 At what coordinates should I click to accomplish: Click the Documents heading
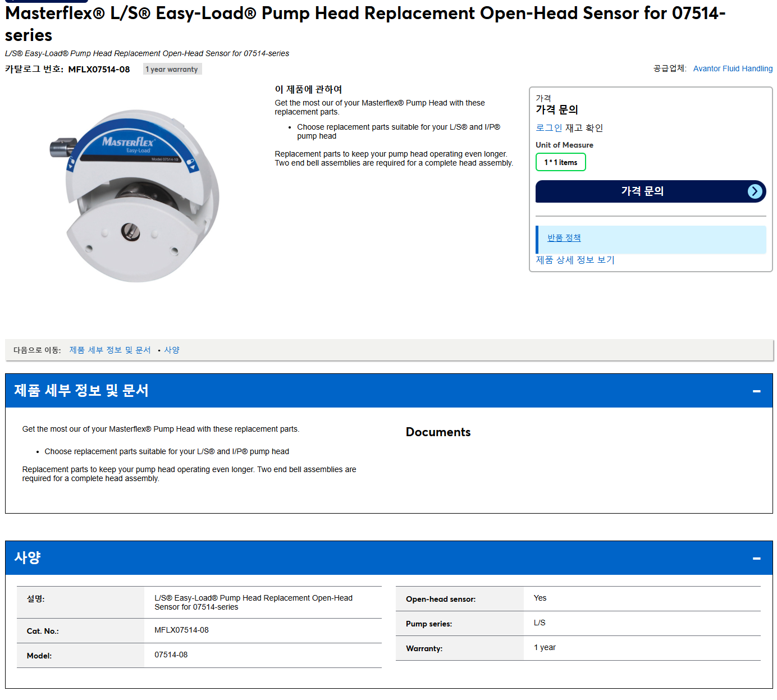[x=438, y=432]
